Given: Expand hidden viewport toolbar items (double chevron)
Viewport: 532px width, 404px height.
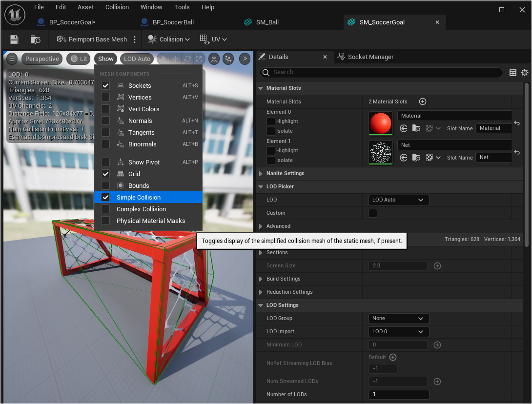Looking at the screenshot, I should pyautogui.click(x=245, y=59).
